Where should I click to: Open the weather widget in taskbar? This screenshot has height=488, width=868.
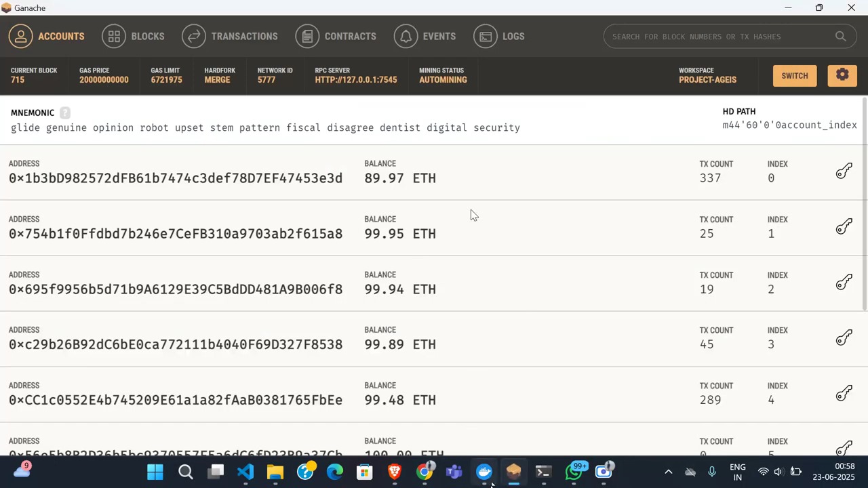[22, 470]
